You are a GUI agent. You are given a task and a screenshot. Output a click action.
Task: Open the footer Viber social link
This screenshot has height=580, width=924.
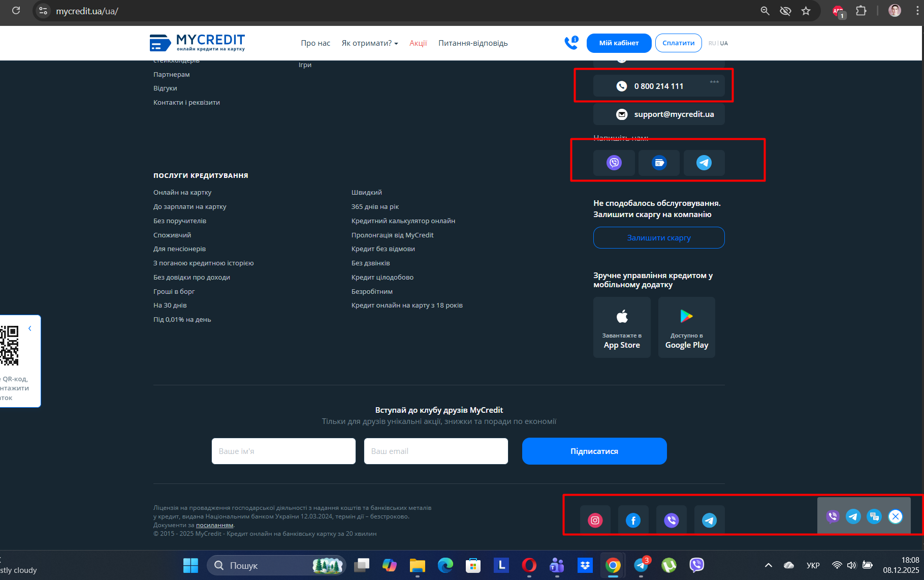(x=672, y=520)
